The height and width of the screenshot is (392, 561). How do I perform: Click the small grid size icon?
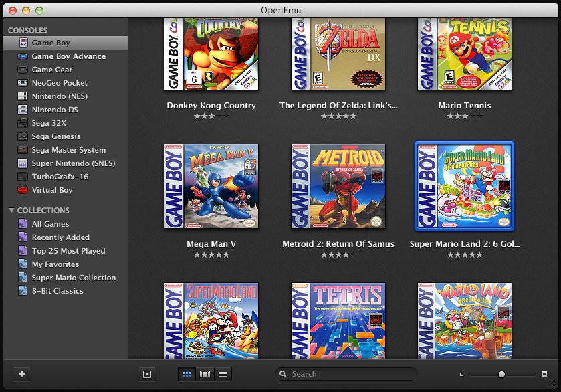coord(461,374)
